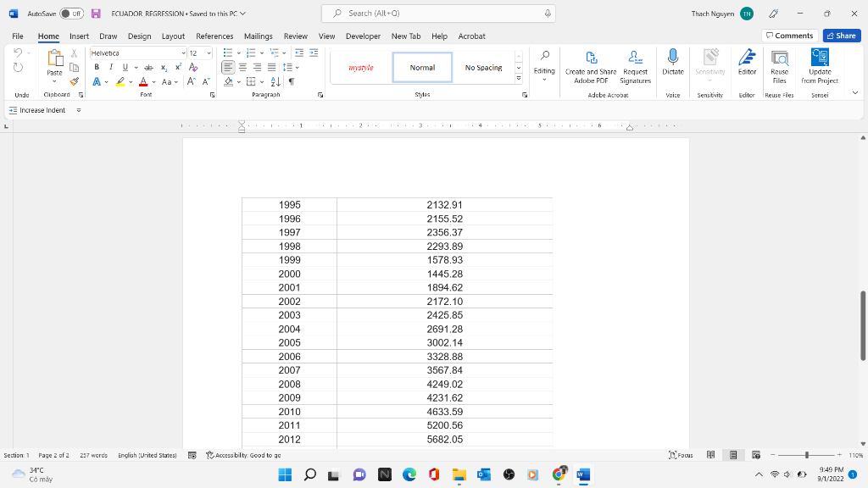Copy selection icon in Clipboard
The image size is (868, 488).
coord(75,68)
